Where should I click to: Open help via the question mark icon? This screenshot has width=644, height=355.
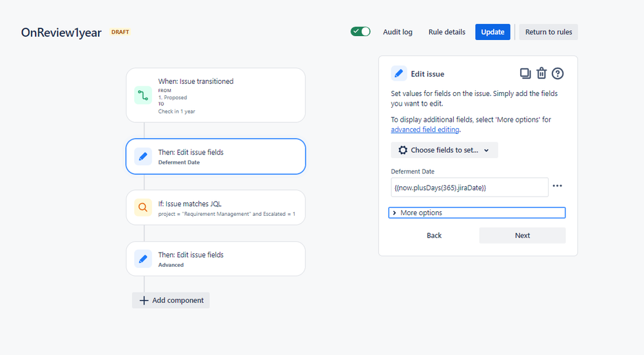click(x=558, y=73)
